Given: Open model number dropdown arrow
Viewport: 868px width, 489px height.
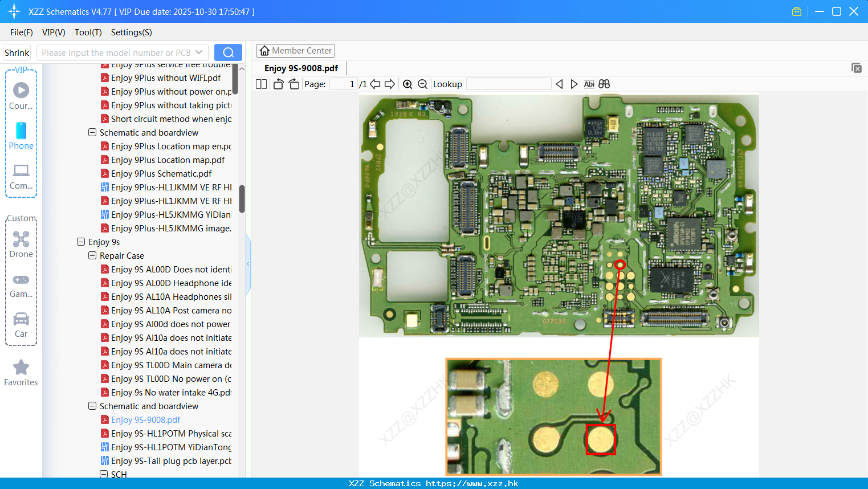Looking at the screenshot, I should point(199,52).
